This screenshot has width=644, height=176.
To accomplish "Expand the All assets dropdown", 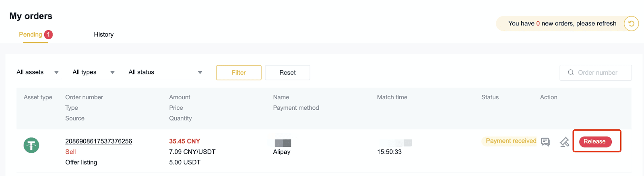I will click(39, 72).
